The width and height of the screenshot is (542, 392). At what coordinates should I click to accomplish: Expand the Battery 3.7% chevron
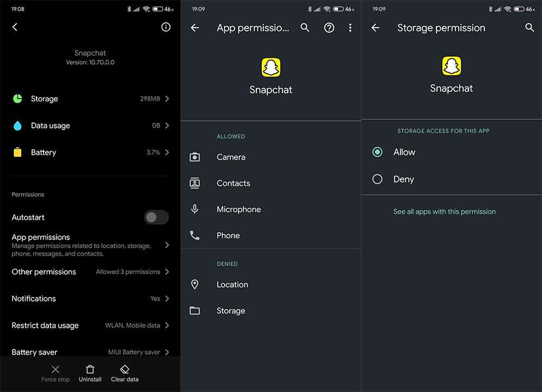tap(167, 152)
